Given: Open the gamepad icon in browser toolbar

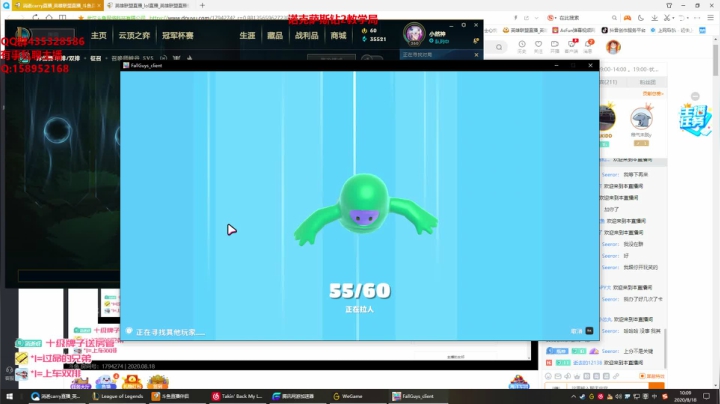Looking at the screenshot, I should coord(627,18).
